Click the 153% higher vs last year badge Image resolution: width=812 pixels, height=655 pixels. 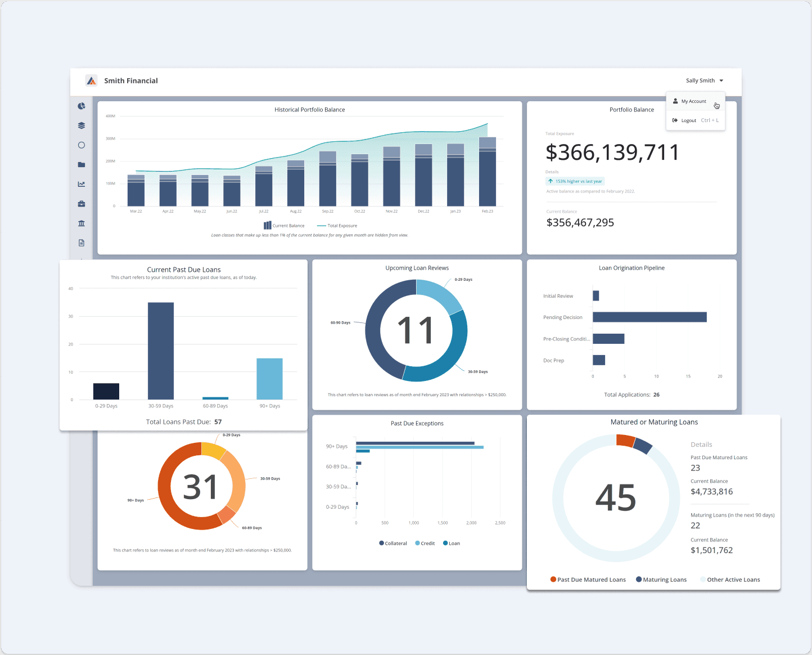click(575, 181)
